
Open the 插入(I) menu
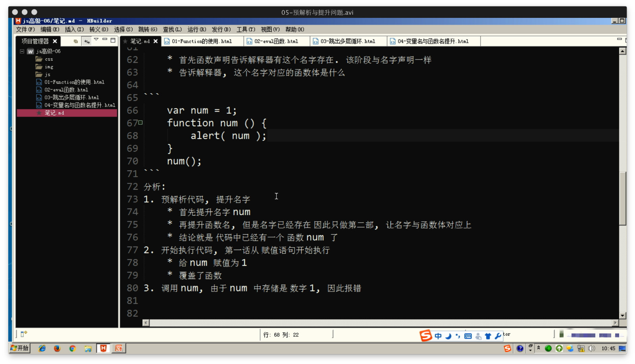(x=74, y=29)
